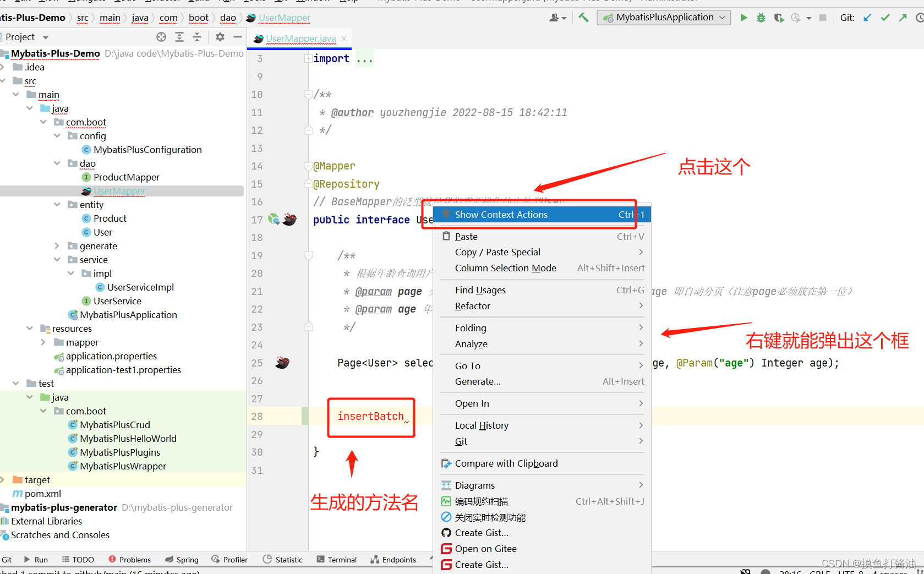Collapse the com.boot package under main
924x574 pixels.
coord(43,122)
